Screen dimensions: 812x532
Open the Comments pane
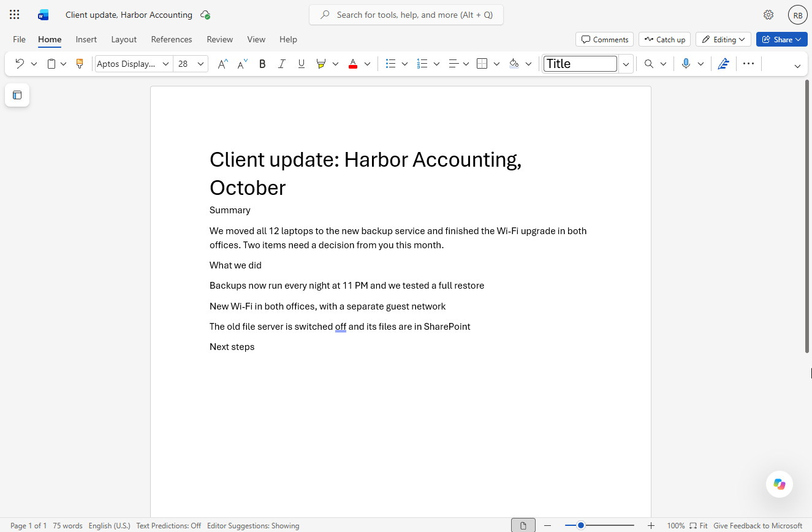point(605,39)
